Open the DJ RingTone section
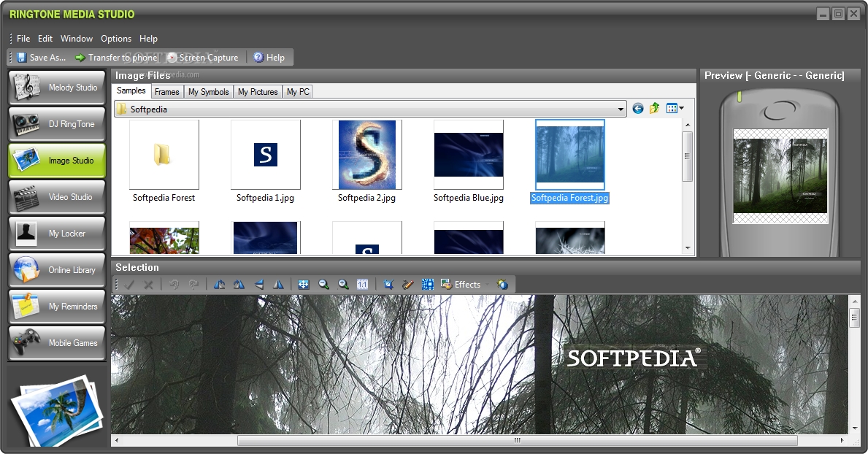Image resolution: width=868 pixels, height=454 pixels. [x=56, y=124]
